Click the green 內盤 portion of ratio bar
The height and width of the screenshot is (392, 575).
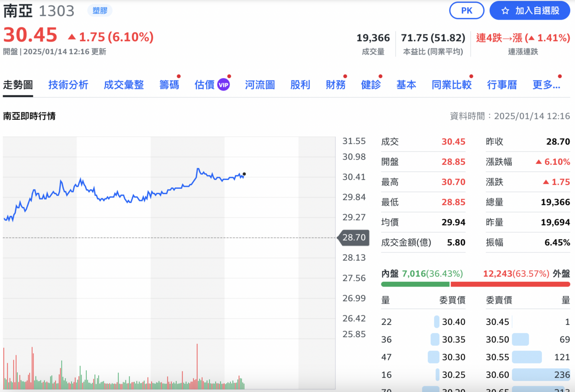coord(415,284)
